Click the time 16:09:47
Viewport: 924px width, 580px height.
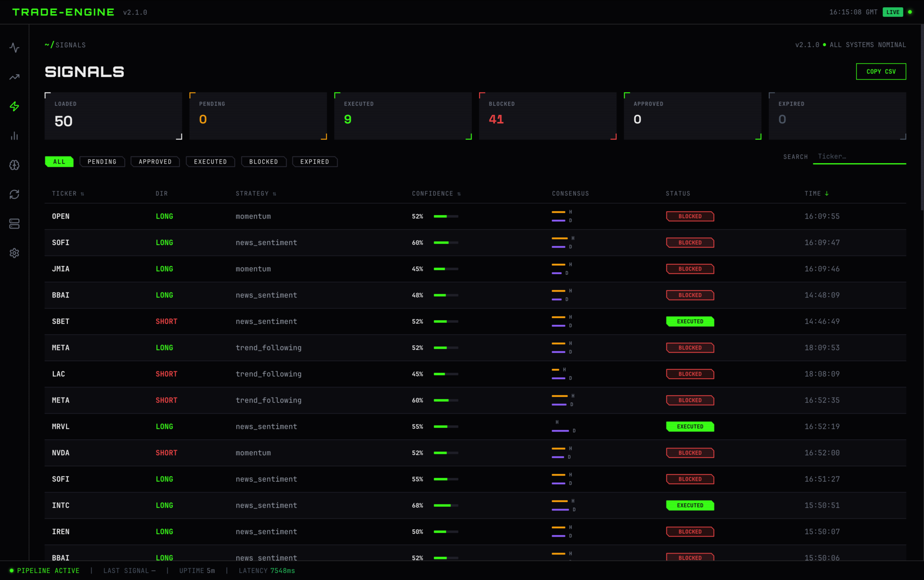[822, 243]
